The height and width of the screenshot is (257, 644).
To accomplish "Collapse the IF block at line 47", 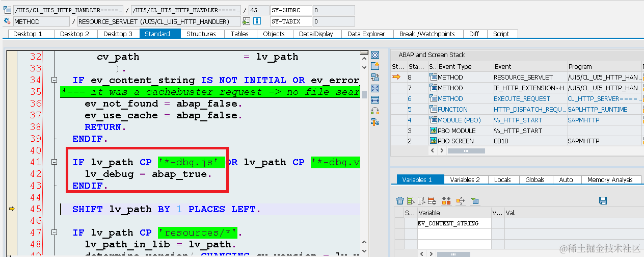I will 54,233.
